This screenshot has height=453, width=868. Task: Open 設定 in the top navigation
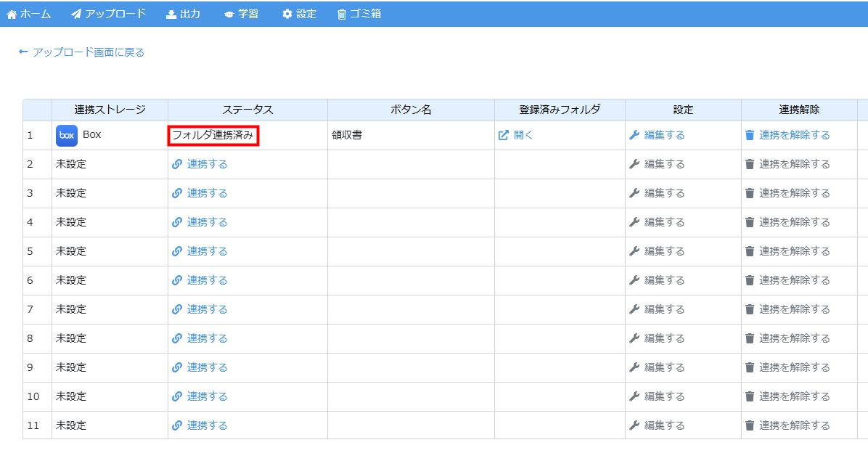pyautogui.click(x=299, y=14)
